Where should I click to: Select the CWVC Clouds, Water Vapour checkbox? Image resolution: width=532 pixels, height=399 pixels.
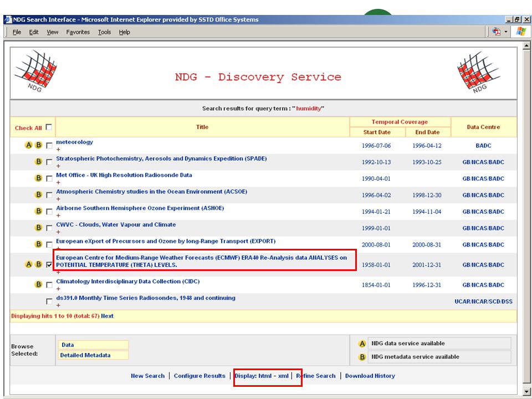[x=49, y=228]
